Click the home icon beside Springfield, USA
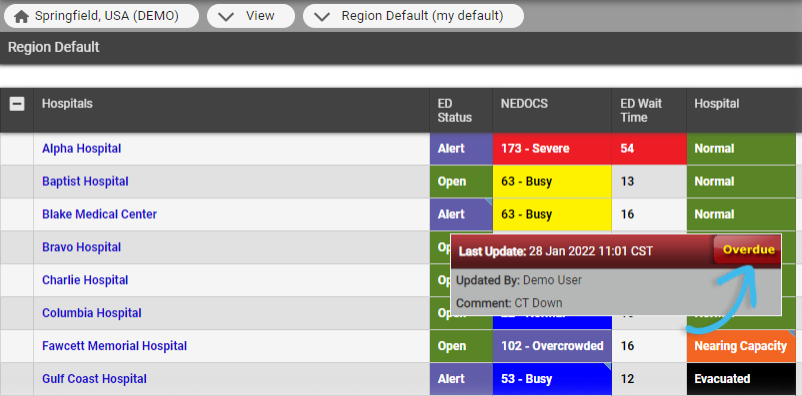The image size is (802, 396). click(21, 16)
